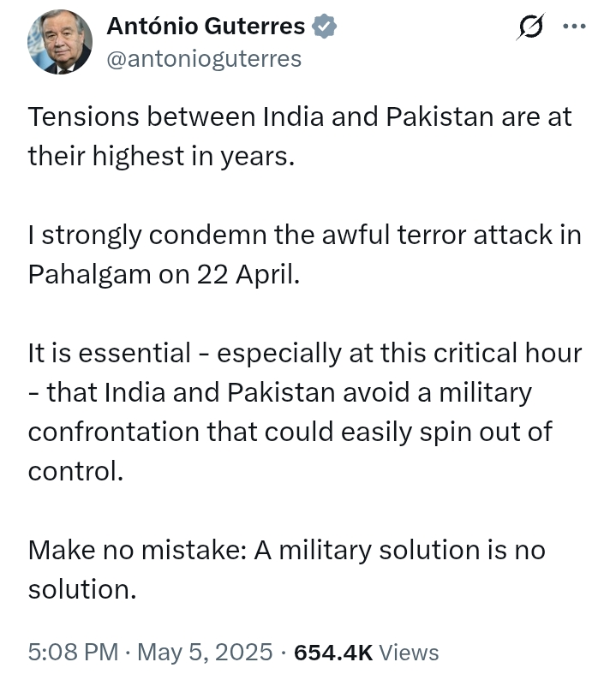Click the paragraph starting "I strongly condemn"
This screenshot has height=686, width=616.
tap(304, 254)
